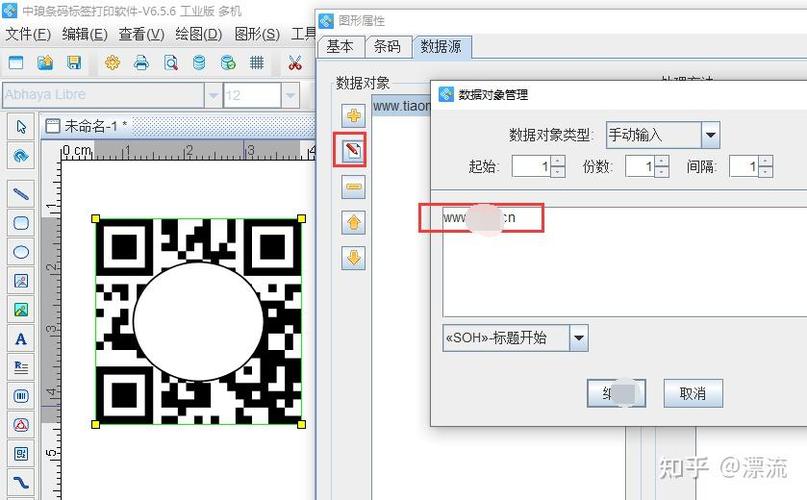Select the ellipse drawing tool
Viewport: 807px width, 500px height.
pos(21,252)
